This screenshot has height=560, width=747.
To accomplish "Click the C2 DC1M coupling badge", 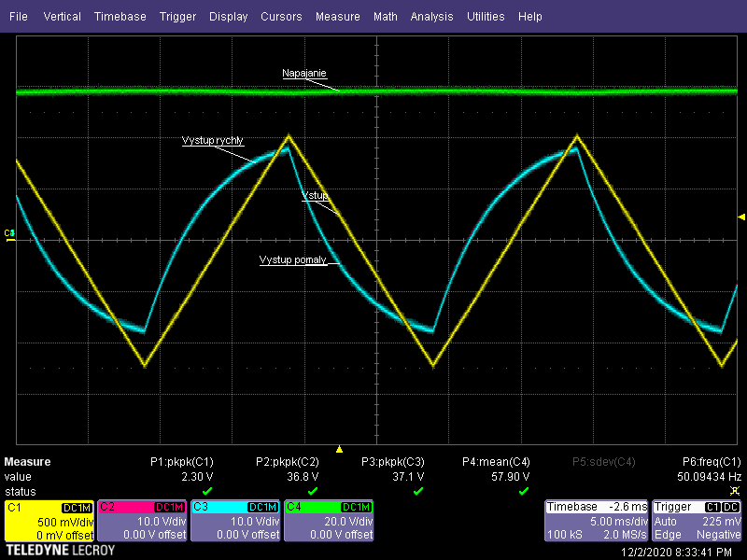I will click(x=170, y=508).
